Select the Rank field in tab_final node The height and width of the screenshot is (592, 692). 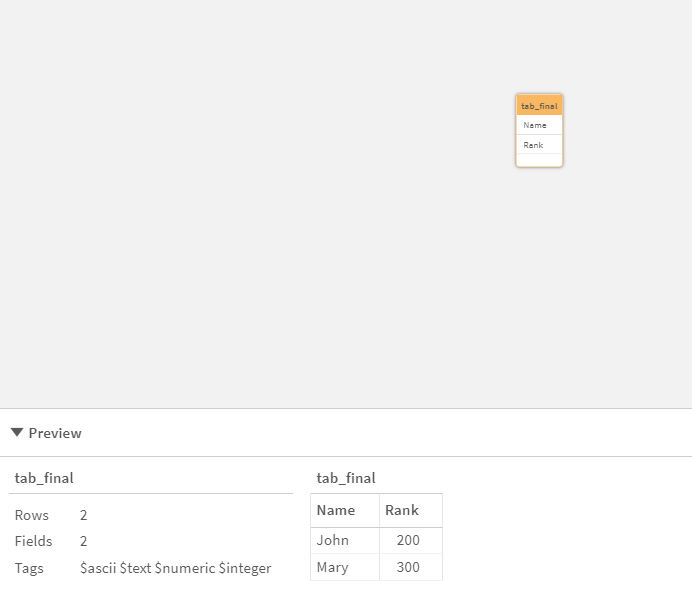pos(539,145)
